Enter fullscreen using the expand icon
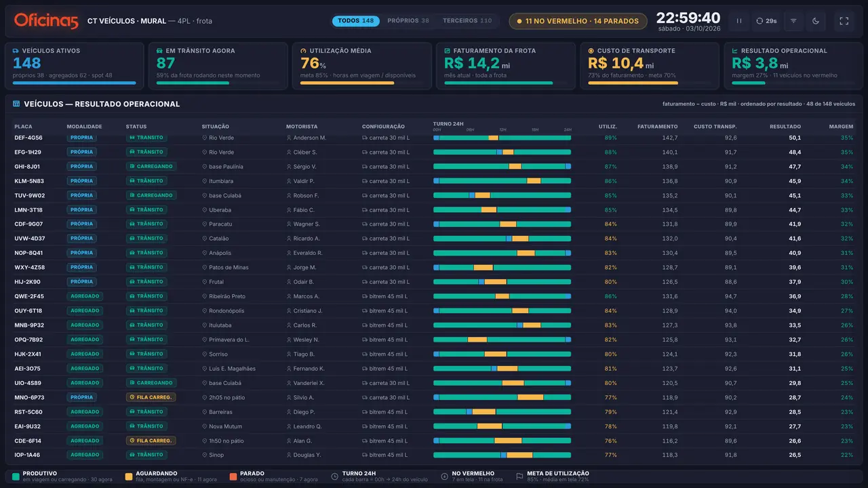The image size is (868, 488). [x=844, y=21]
